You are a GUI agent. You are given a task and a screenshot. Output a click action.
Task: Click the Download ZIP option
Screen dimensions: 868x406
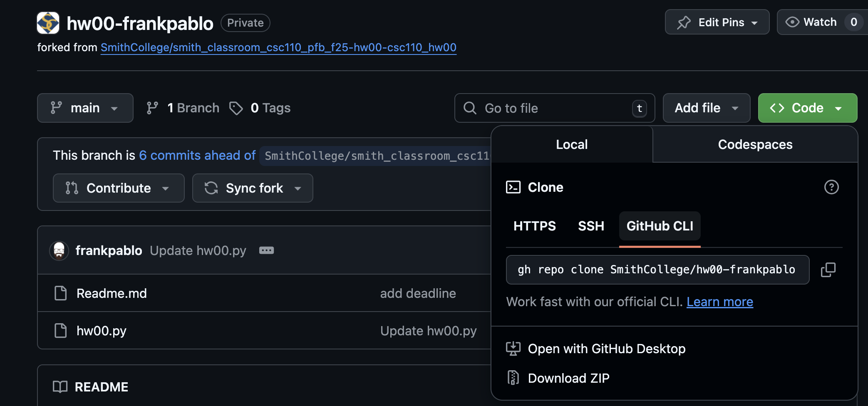click(568, 378)
